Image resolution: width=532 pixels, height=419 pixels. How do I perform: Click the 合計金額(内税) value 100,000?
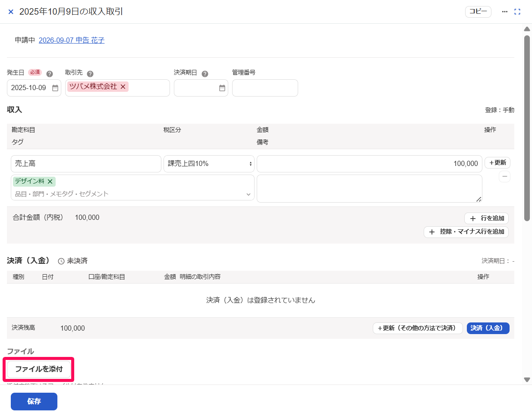pos(87,218)
